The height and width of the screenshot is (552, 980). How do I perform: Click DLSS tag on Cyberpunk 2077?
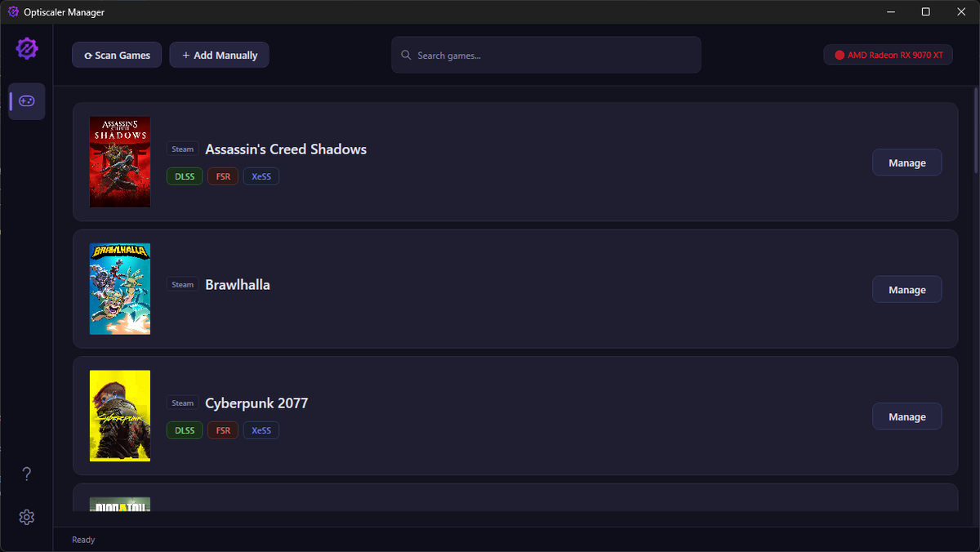pos(185,430)
